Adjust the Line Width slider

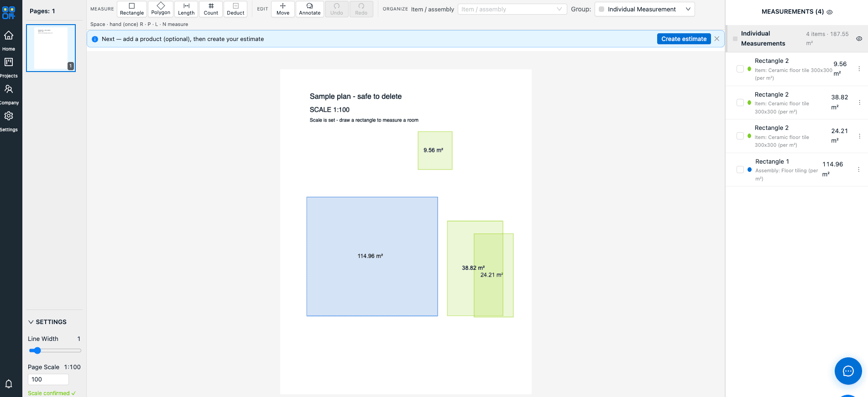[x=55, y=351]
